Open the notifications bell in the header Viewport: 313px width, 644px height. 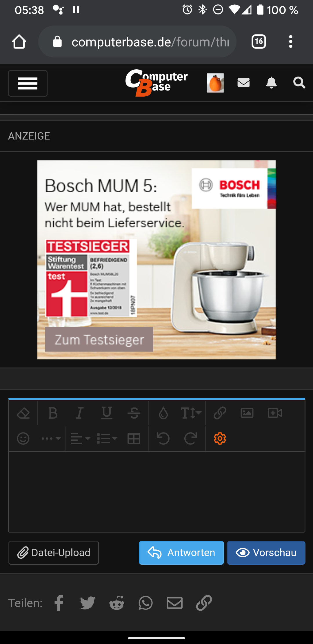point(271,83)
